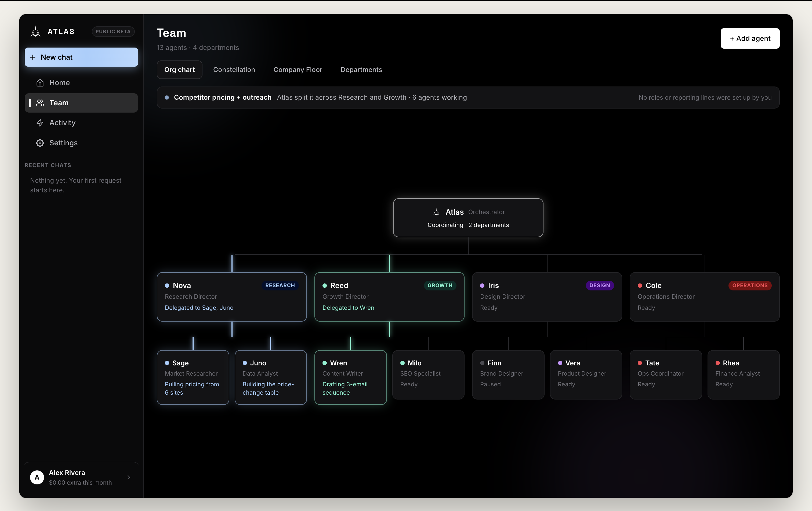Click Reed's green status dot
The height and width of the screenshot is (511, 812).
(324, 286)
